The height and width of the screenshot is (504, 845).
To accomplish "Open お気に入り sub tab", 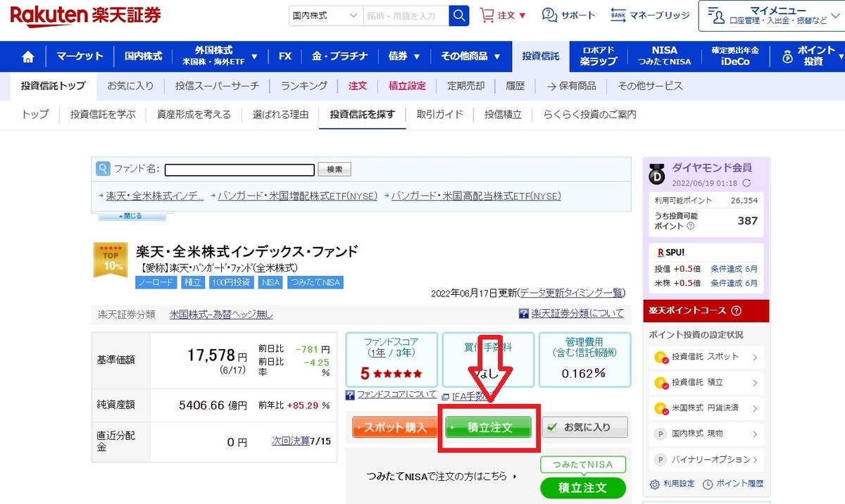I will (x=130, y=86).
